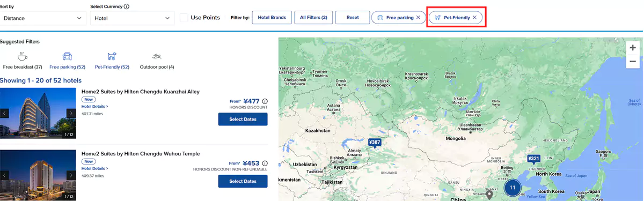Open Hotel Details for Kuanzhai Alley
Image resolution: width=644 pixels, height=201 pixels.
(x=95, y=107)
